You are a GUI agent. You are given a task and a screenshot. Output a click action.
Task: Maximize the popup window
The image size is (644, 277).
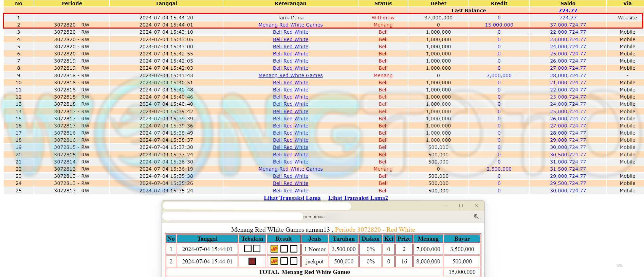click(461, 206)
